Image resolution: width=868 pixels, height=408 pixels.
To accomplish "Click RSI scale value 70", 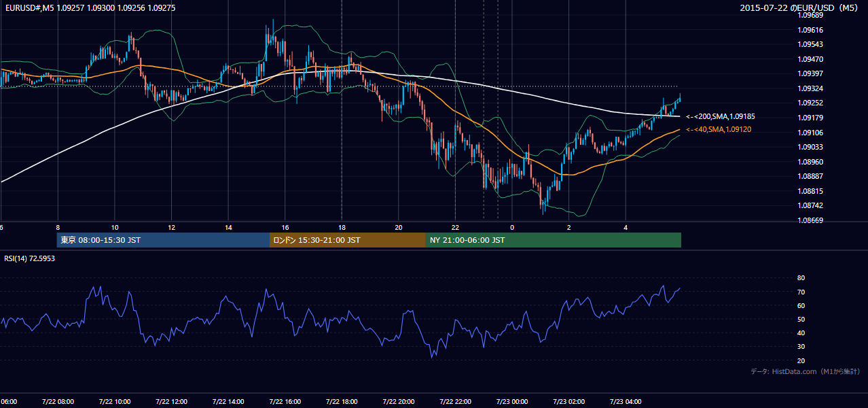I will click(x=801, y=292).
